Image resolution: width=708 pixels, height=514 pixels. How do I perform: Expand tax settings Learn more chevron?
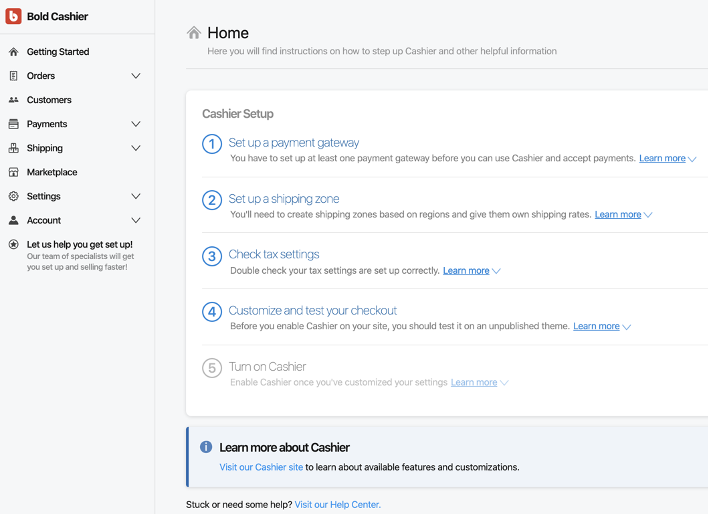[496, 271]
